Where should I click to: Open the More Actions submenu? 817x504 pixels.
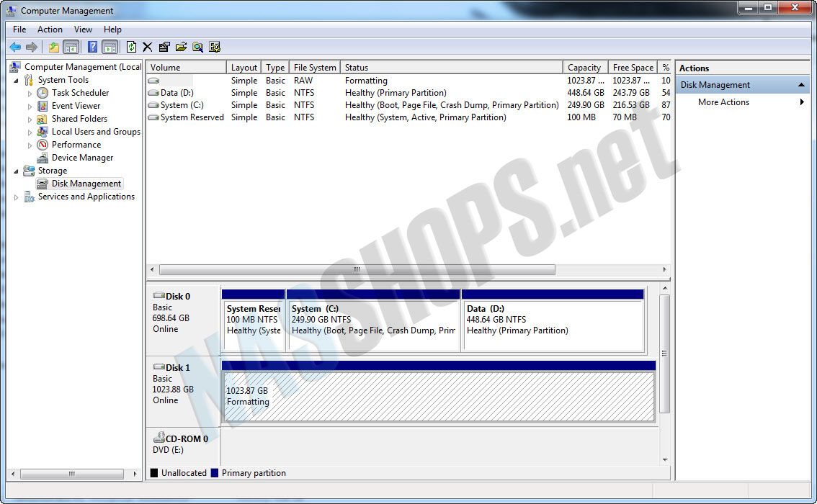point(743,102)
